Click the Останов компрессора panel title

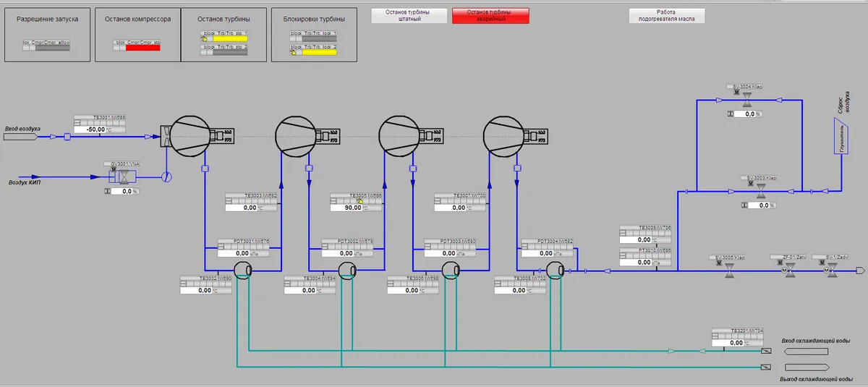pyautogui.click(x=137, y=19)
